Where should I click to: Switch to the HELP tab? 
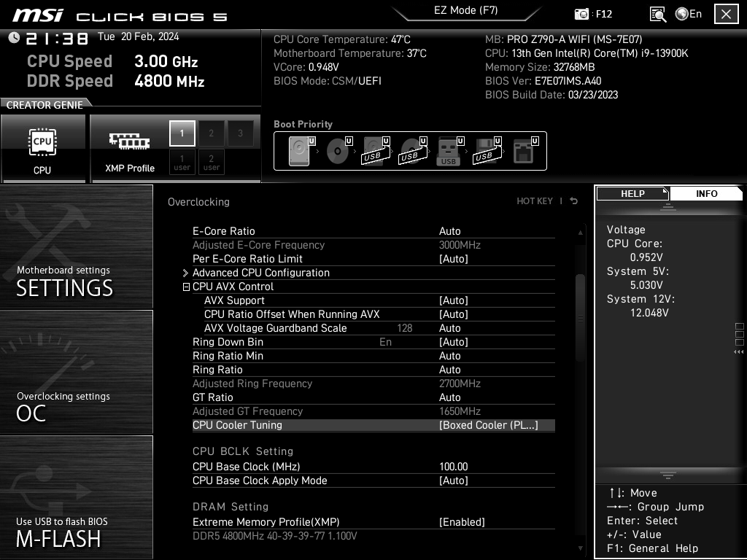[x=632, y=194]
